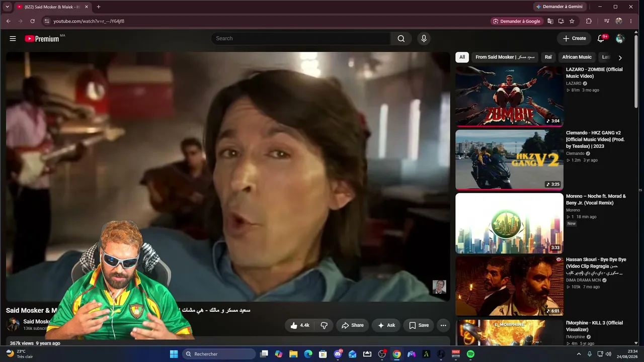This screenshot has width=644, height=362.
Task: Open more actions menu below video
Action: pos(443,325)
